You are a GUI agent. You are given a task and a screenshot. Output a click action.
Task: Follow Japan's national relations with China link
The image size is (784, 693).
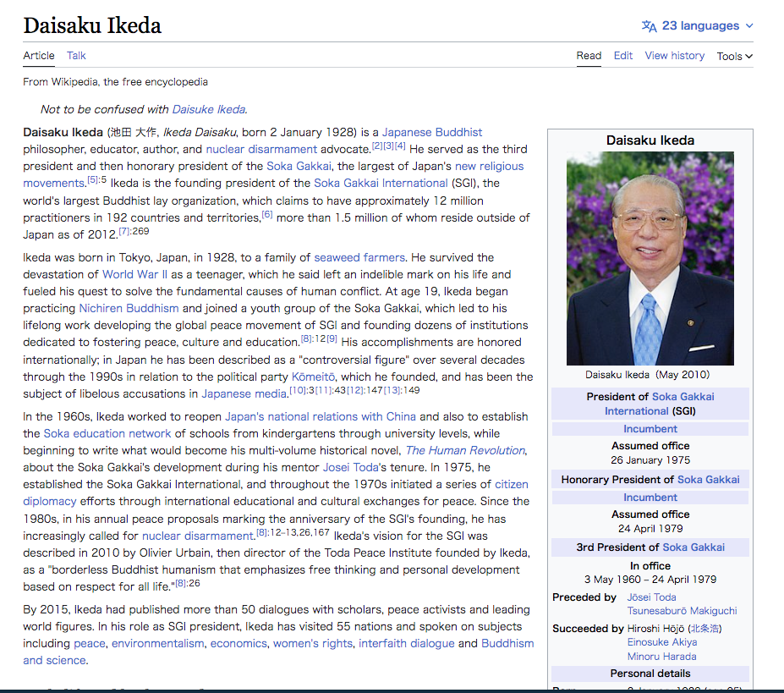[320, 417]
